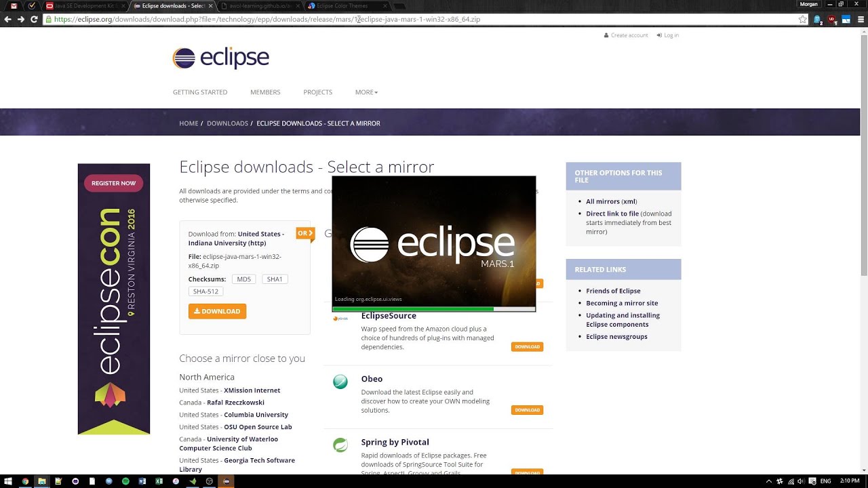Switch to the Eclipse Color Themes tab
Screen dimensions: 868x488
coord(344,5)
